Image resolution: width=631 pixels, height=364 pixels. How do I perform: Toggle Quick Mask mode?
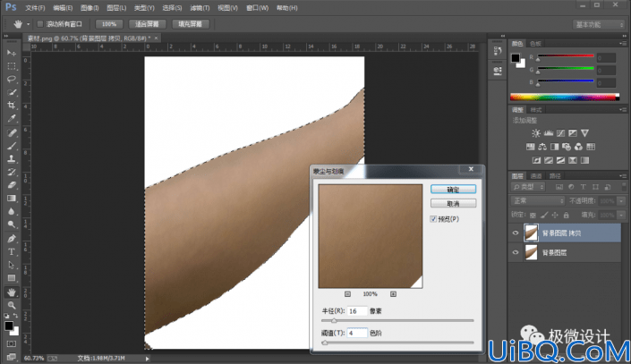(x=12, y=344)
